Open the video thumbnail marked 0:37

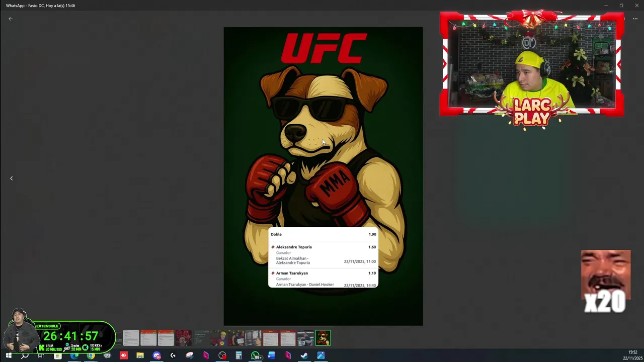[x=183, y=338]
